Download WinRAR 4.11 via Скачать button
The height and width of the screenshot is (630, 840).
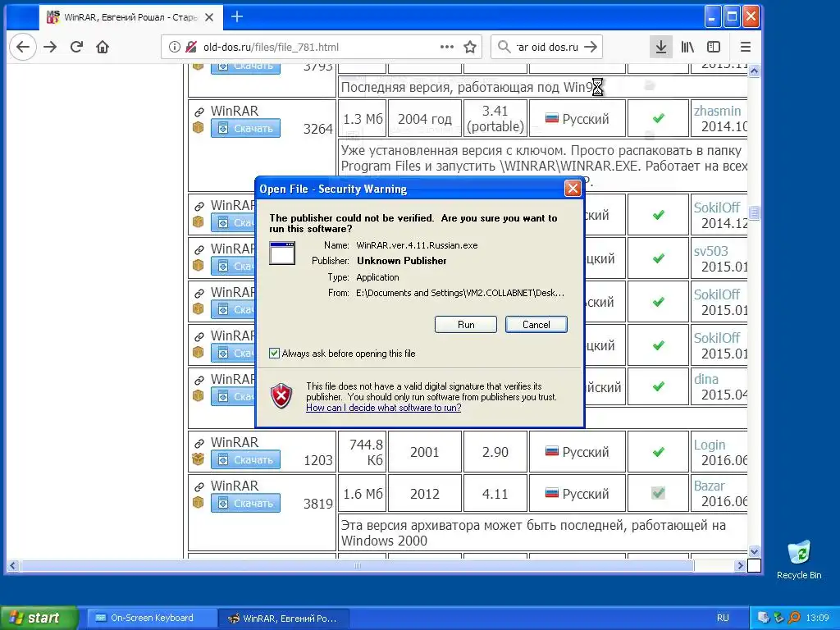pyautogui.click(x=245, y=503)
